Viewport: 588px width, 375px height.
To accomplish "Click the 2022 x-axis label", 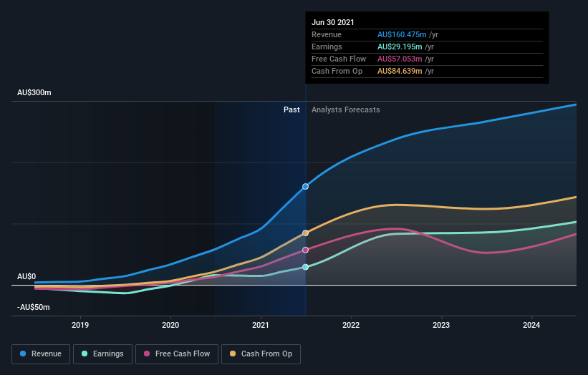I will pos(351,325).
